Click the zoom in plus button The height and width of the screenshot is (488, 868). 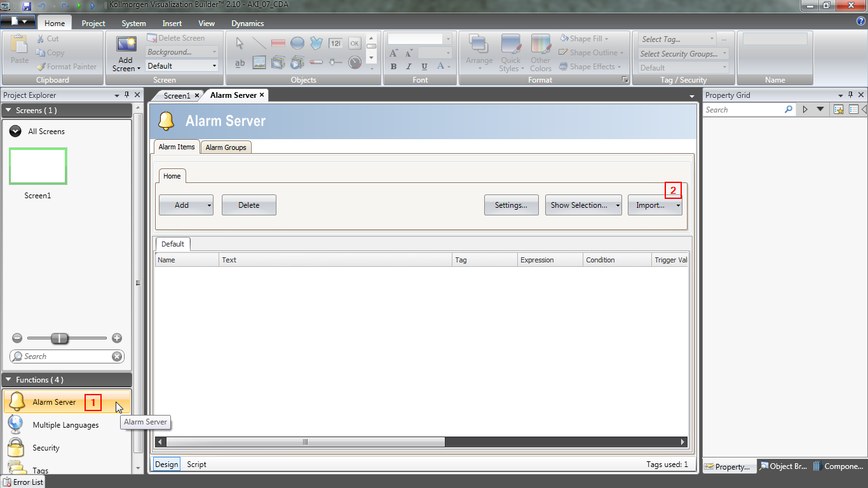(x=117, y=338)
